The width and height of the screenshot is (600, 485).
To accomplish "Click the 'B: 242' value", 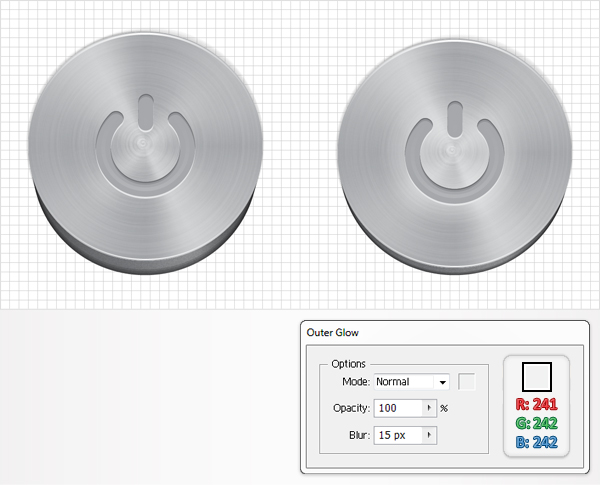I will [x=536, y=442].
